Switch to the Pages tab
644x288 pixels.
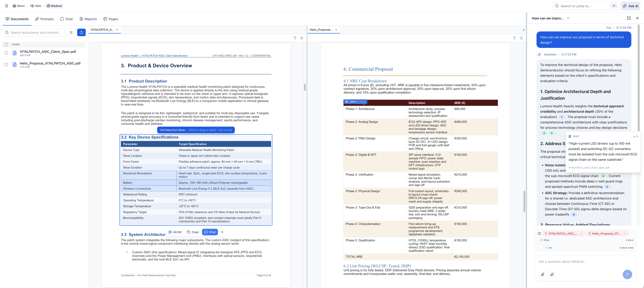(111, 19)
